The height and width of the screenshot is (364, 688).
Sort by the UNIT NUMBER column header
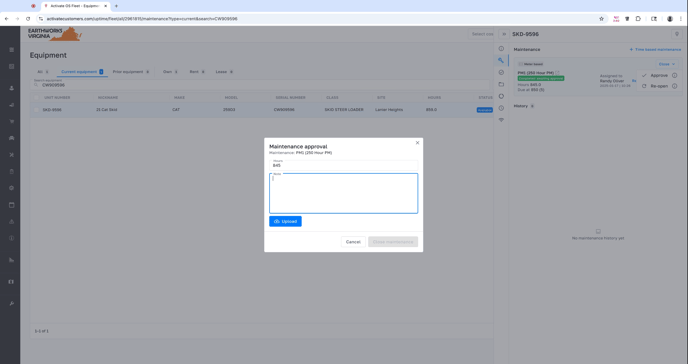coord(57,97)
